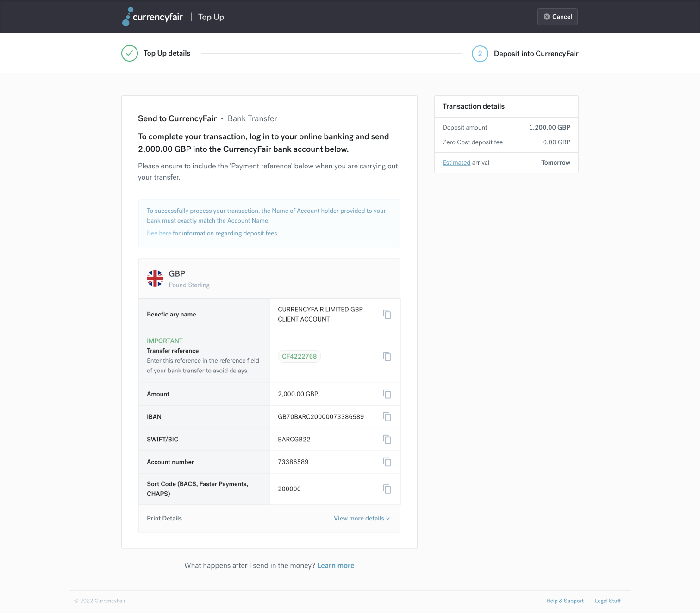
Task: Open the Estimated arrival tooltip link
Action: 456,162
